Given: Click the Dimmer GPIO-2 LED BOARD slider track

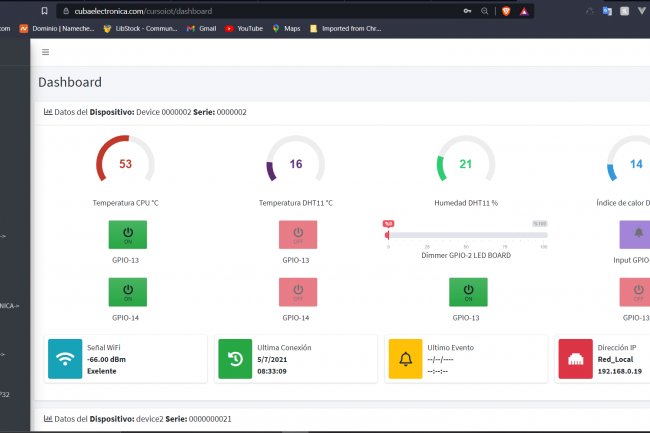Looking at the screenshot, I should pyautogui.click(x=465, y=236).
